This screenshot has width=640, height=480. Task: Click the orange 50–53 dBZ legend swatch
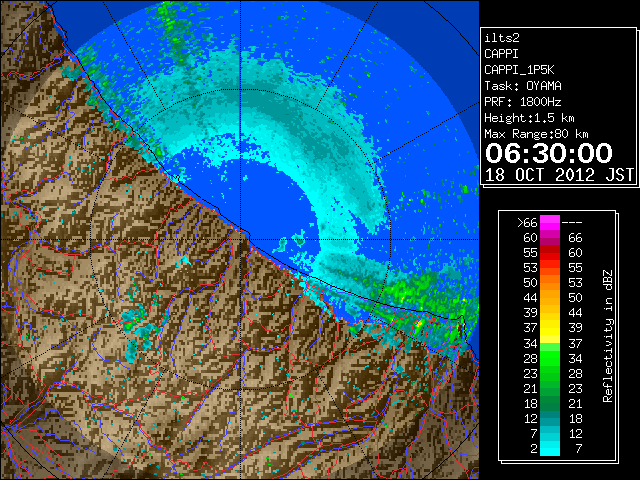[550, 282]
